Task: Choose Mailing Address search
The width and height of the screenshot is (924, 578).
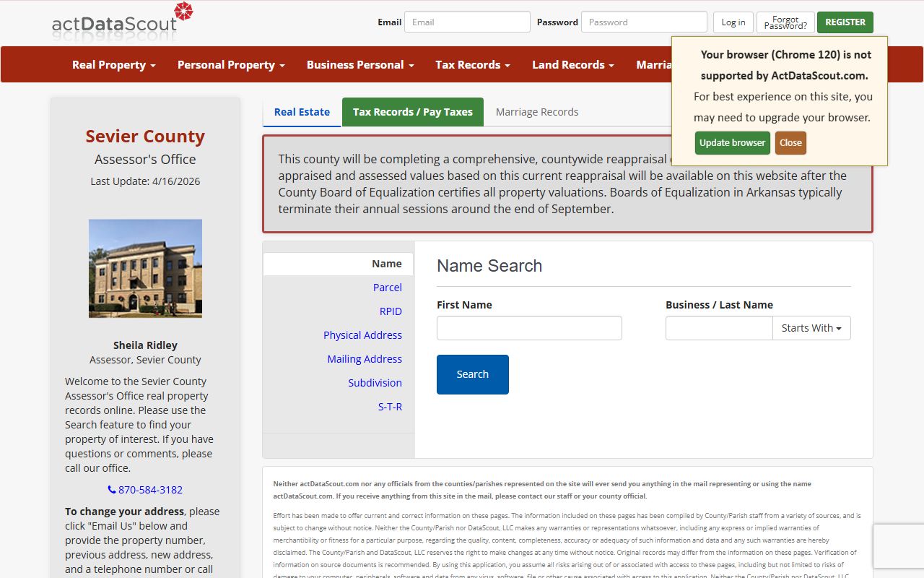Action: (365, 359)
